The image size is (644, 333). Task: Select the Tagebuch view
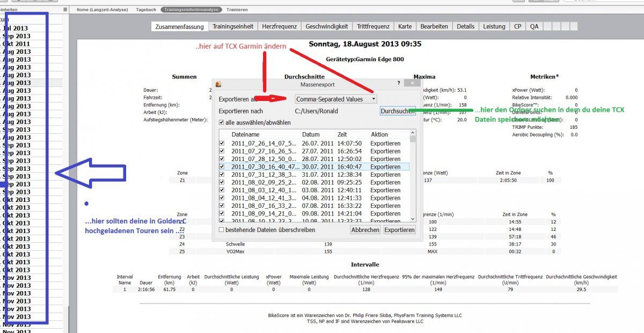(146, 10)
